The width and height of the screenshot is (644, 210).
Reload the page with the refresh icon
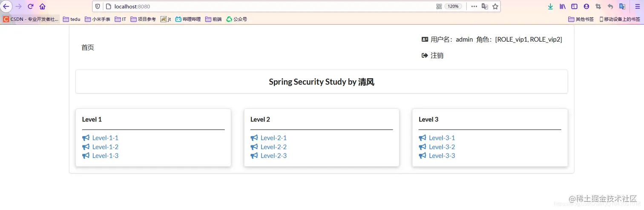31,6
